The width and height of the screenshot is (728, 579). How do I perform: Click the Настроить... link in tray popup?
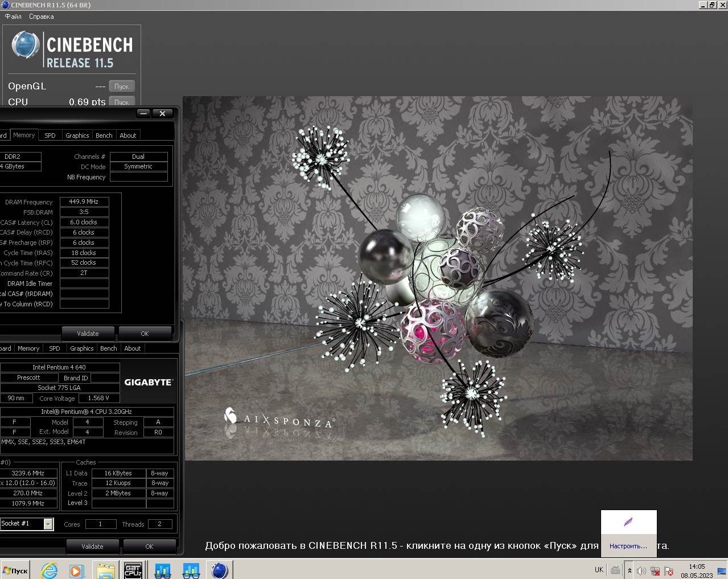628,546
